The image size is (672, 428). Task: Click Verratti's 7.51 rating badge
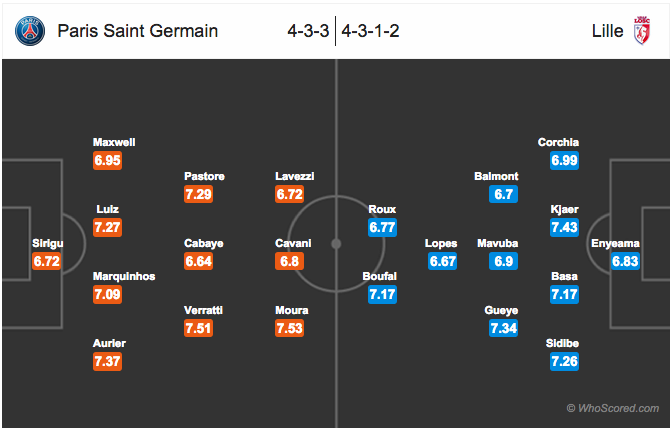coord(198,328)
